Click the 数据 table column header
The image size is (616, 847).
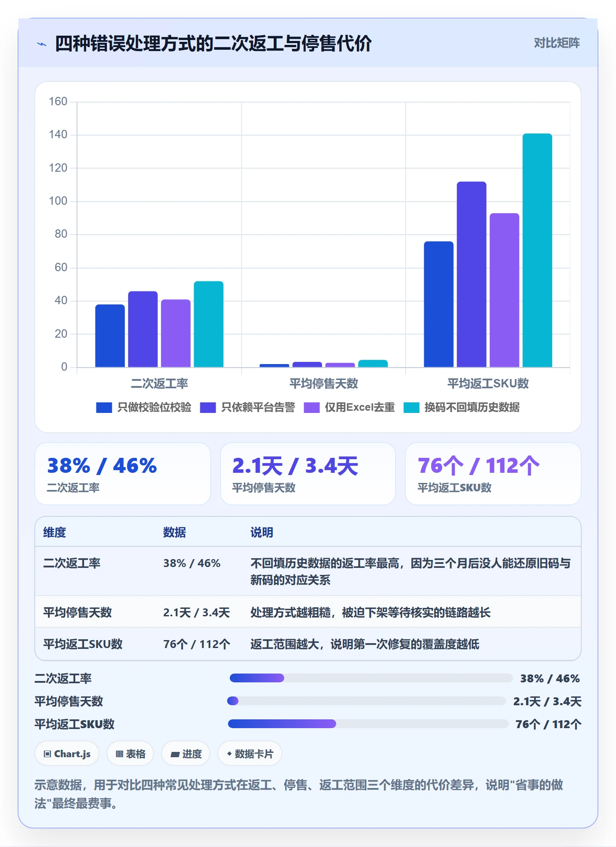[175, 532]
